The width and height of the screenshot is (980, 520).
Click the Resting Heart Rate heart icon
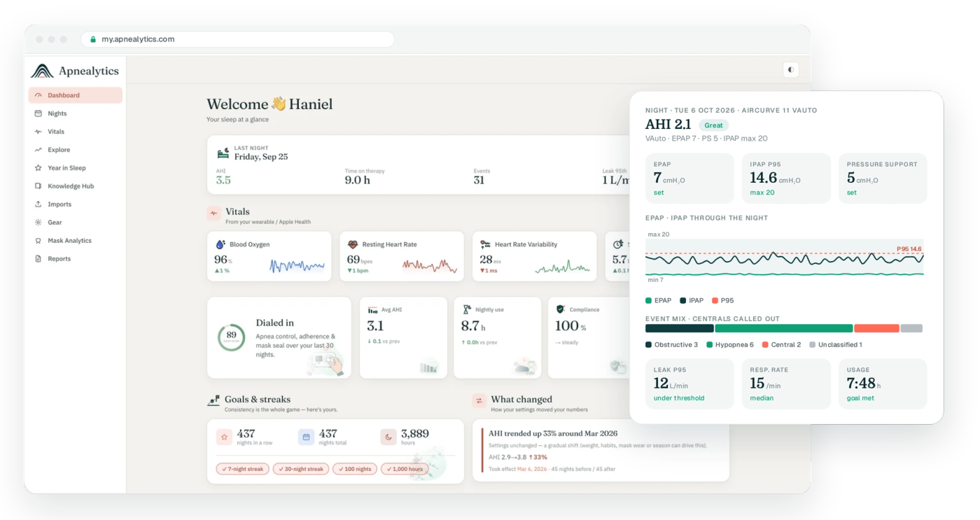353,244
